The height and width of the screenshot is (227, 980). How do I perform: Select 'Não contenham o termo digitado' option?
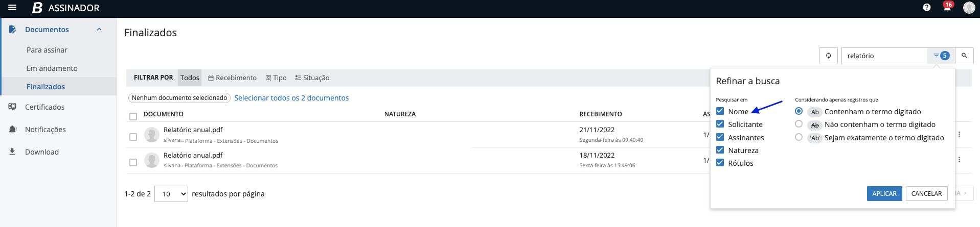point(799,124)
